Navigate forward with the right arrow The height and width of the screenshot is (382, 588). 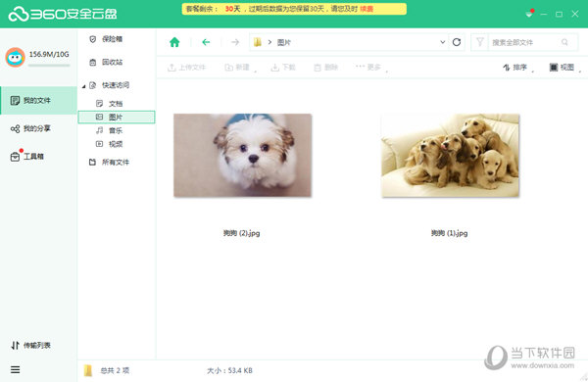(235, 42)
